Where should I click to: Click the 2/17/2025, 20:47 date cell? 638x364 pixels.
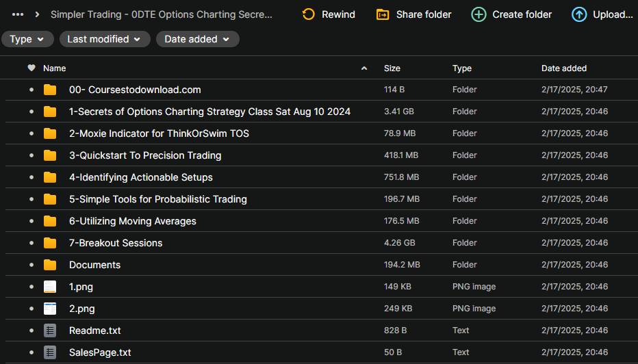click(x=574, y=90)
